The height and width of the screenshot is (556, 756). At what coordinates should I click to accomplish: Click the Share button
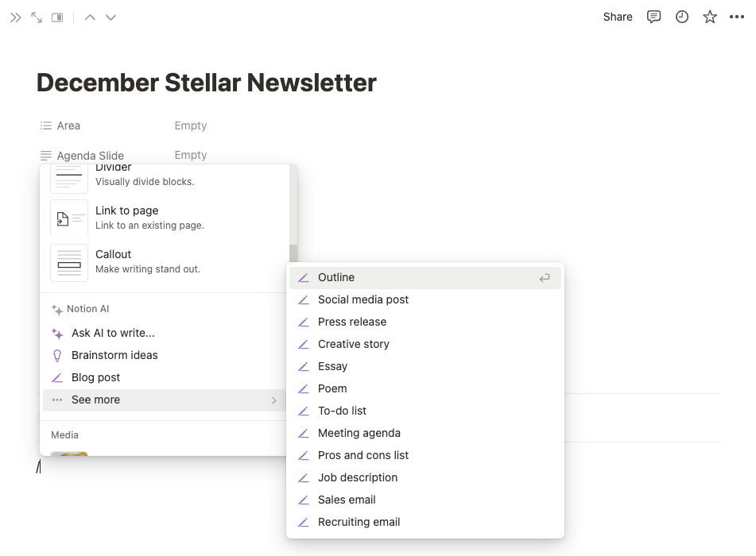618,17
